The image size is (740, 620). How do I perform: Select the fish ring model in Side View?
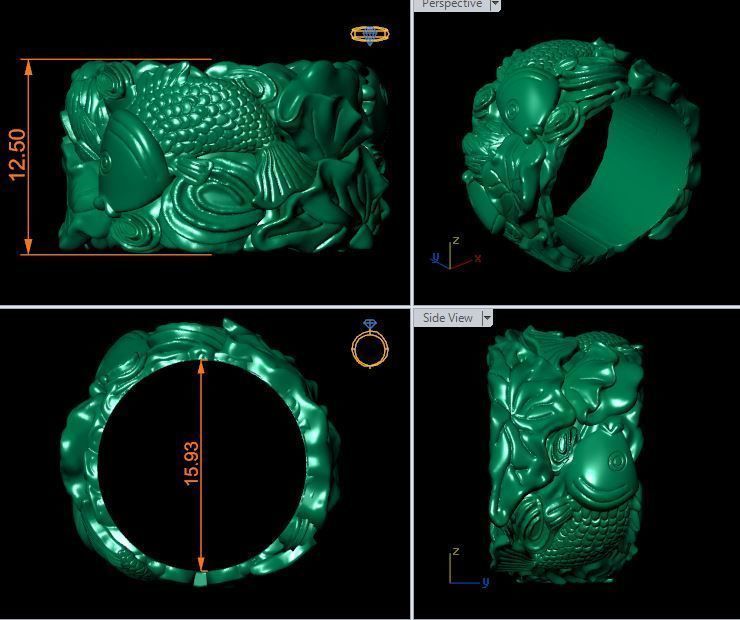[x=565, y=454]
